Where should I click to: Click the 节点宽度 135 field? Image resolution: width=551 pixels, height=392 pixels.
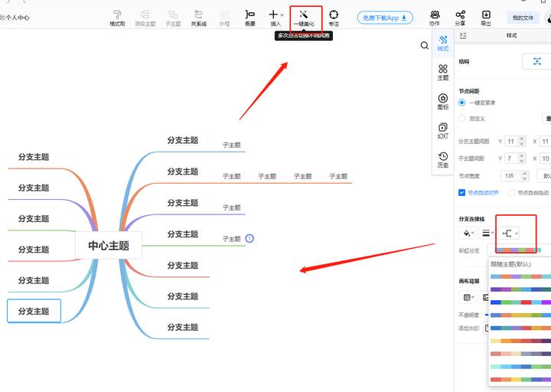pyautogui.click(x=511, y=176)
